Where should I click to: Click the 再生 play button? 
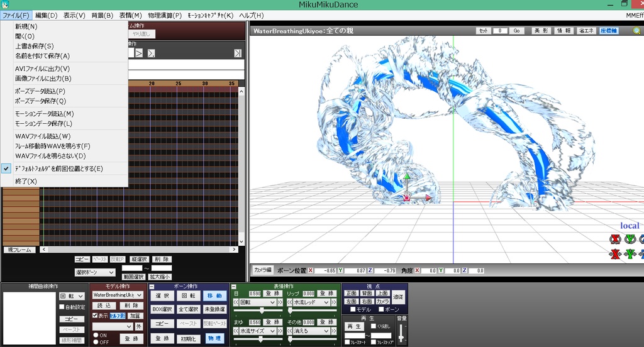click(x=354, y=326)
